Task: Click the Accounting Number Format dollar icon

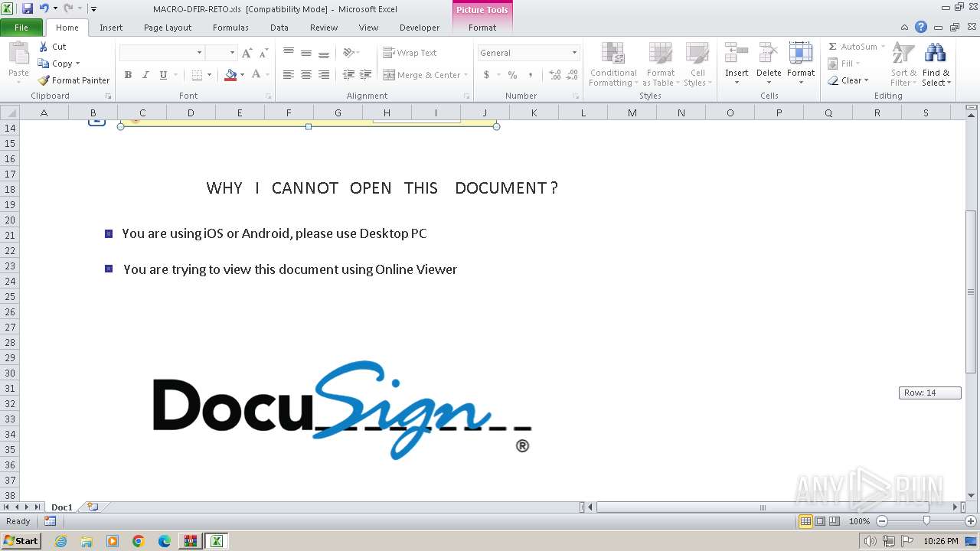Action: click(x=486, y=75)
